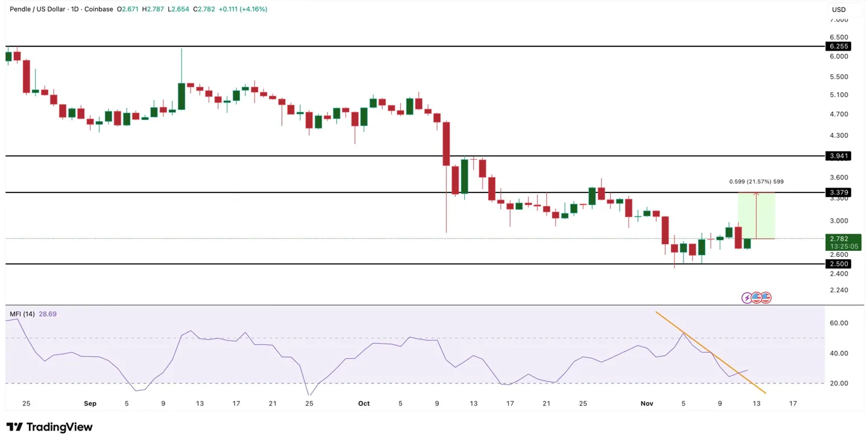The image size is (868, 442).
Task: Click the current price 2.782 label
Action: click(839, 239)
